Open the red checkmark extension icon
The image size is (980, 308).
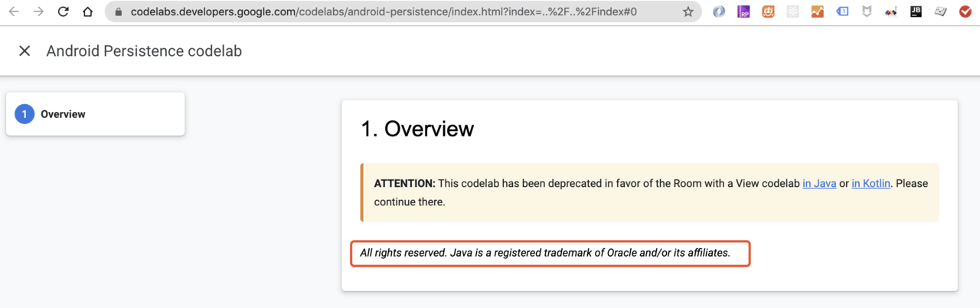tap(965, 12)
